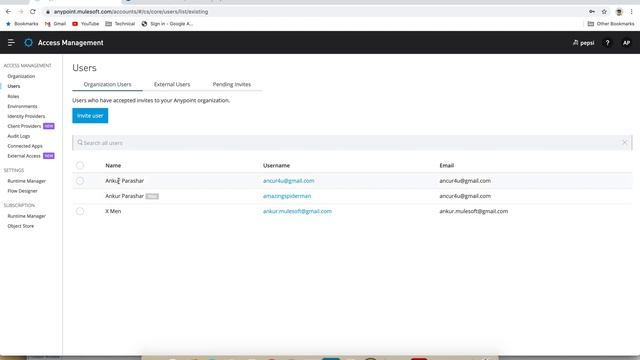Click the Username column header
Image resolution: width=640 pixels, height=360 pixels.
pyautogui.click(x=276, y=165)
